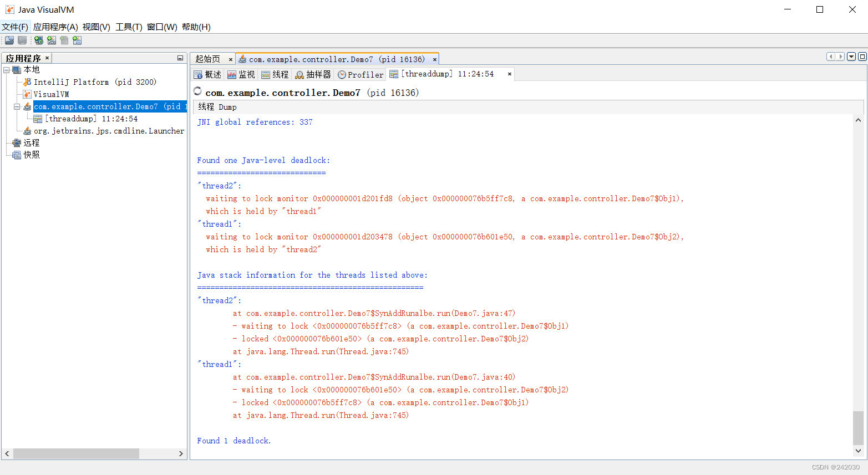Select IntelliJ Platform (pid 3200) in tree
The height and width of the screenshot is (475, 868).
click(95, 82)
